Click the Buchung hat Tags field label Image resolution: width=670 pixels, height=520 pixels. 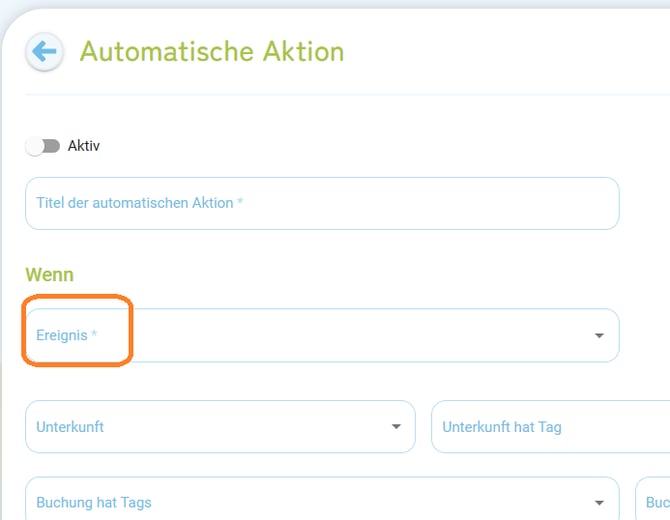point(94,503)
